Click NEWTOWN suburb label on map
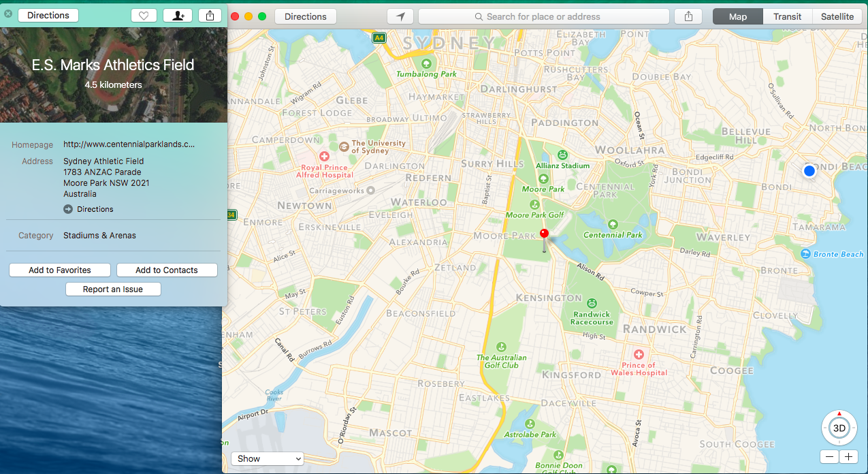868x474 pixels. point(304,206)
